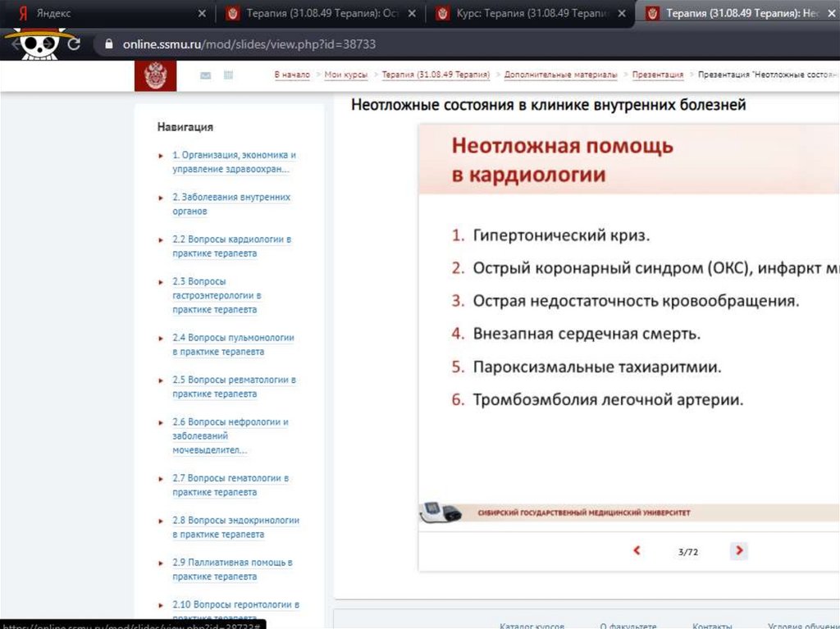
Task: Close the 'Терапия (31.08.49 Терапия): Ос' tab
Action: click(x=412, y=13)
